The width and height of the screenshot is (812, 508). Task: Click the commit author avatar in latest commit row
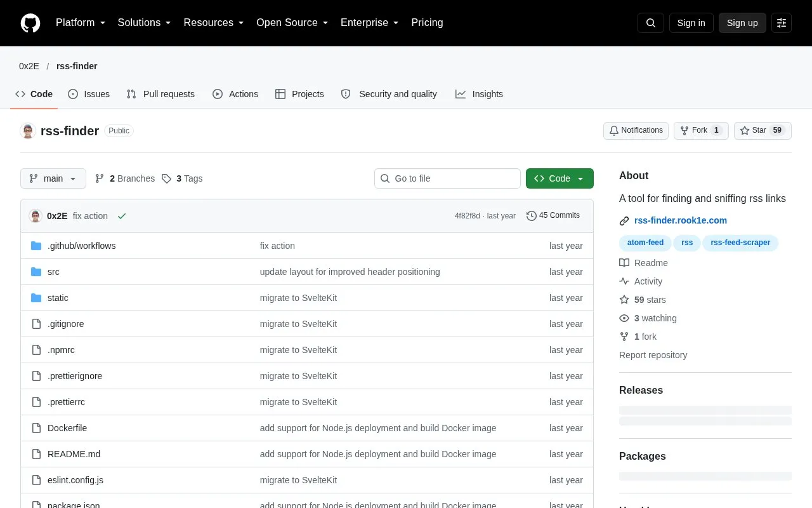click(x=36, y=216)
